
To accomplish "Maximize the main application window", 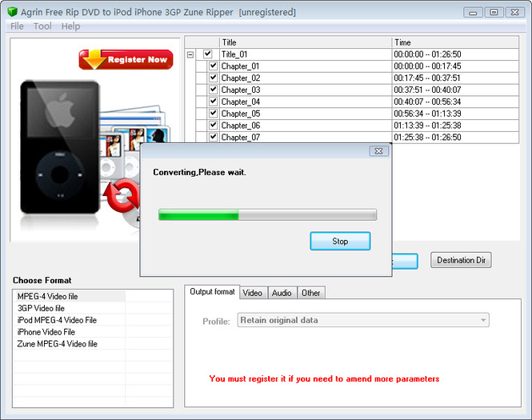I will coord(494,13).
